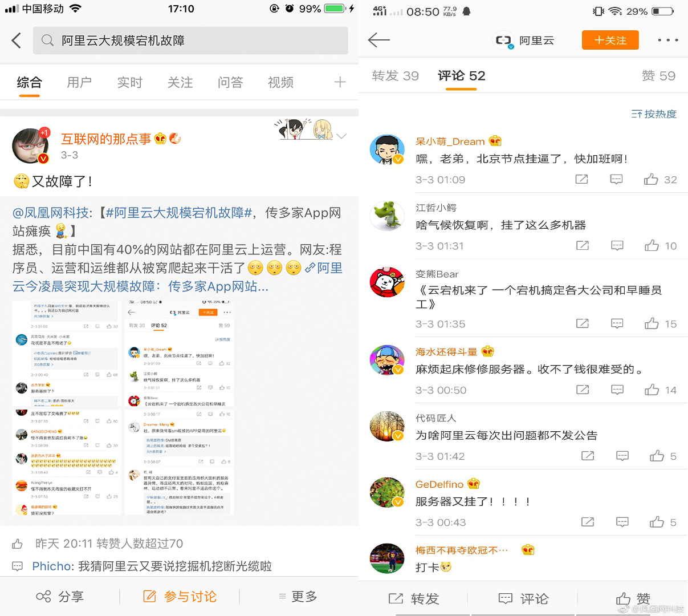Switch to the 关注 tab
This screenshot has width=688, height=616.
pyautogui.click(x=180, y=83)
